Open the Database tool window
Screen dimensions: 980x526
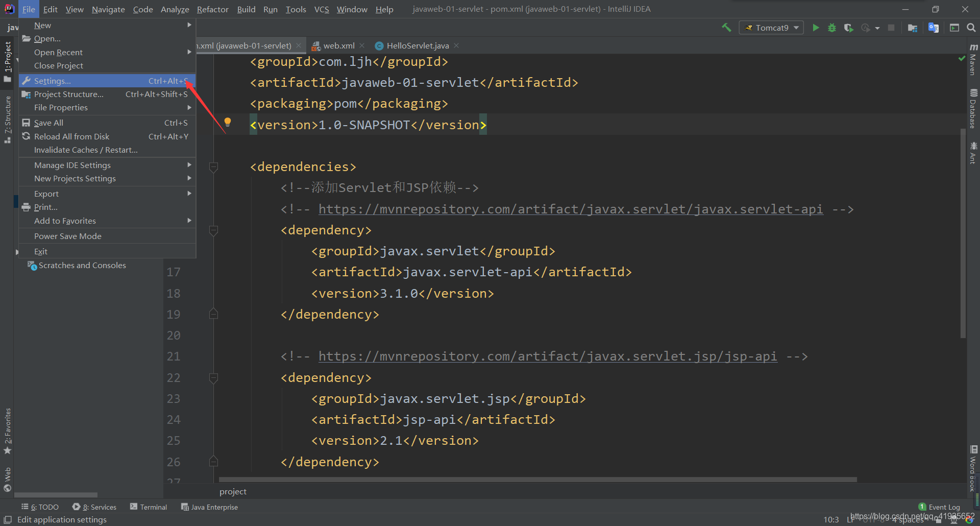pos(973,108)
